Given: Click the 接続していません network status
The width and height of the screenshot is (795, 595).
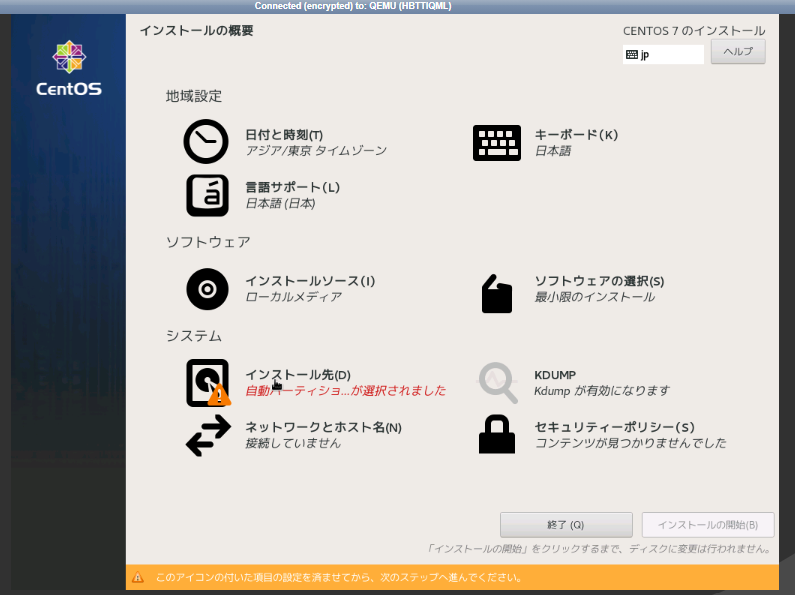Looking at the screenshot, I should click(293, 443).
